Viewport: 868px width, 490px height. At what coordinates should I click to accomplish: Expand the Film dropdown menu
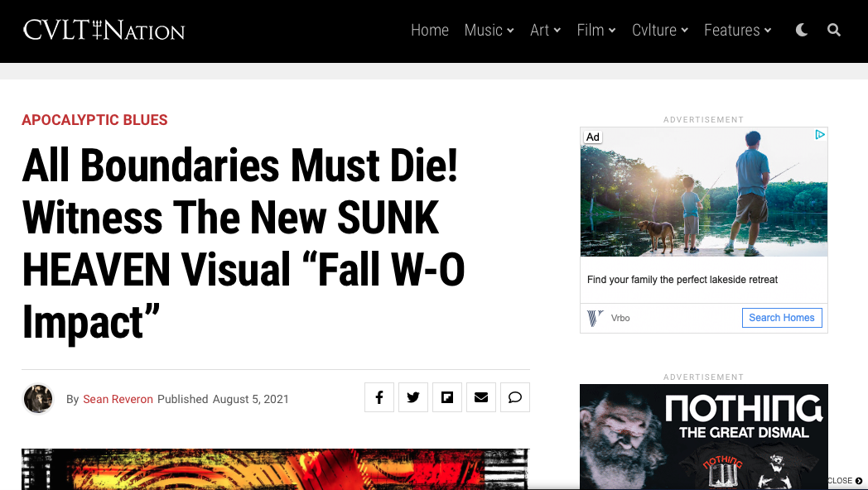[x=596, y=30]
